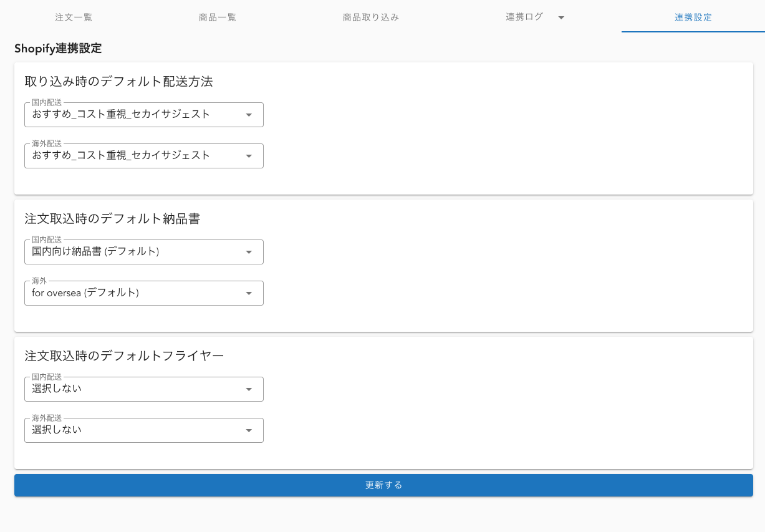Open 海外配送 field under デフォルトフライヤー
This screenshot has height=532, width=765.
pos(134,430)
